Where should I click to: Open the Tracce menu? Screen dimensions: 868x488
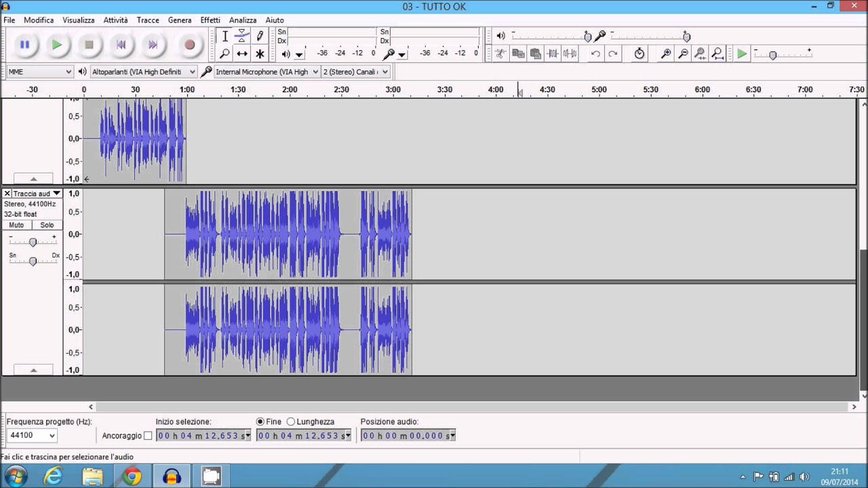[x=148, y=20]
